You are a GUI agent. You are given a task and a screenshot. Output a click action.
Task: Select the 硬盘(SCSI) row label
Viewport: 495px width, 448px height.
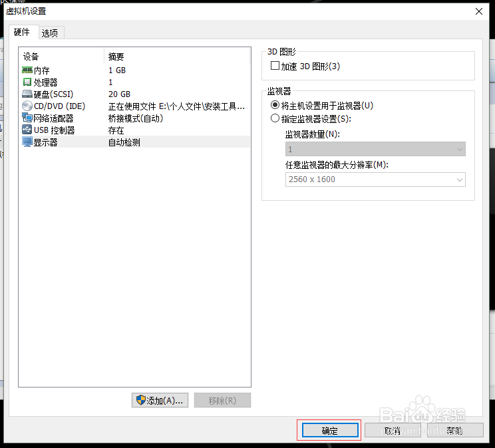point(53,94)
